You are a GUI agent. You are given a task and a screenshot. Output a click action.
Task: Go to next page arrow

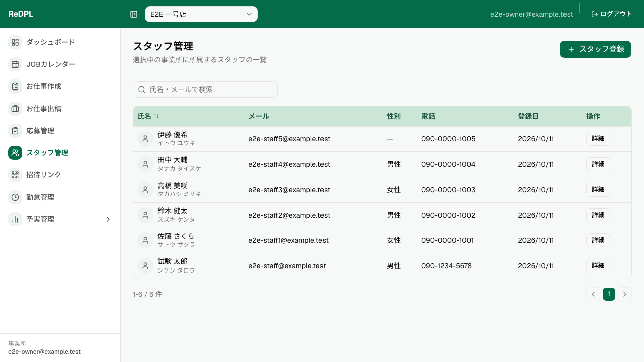(x=625, y=294)
